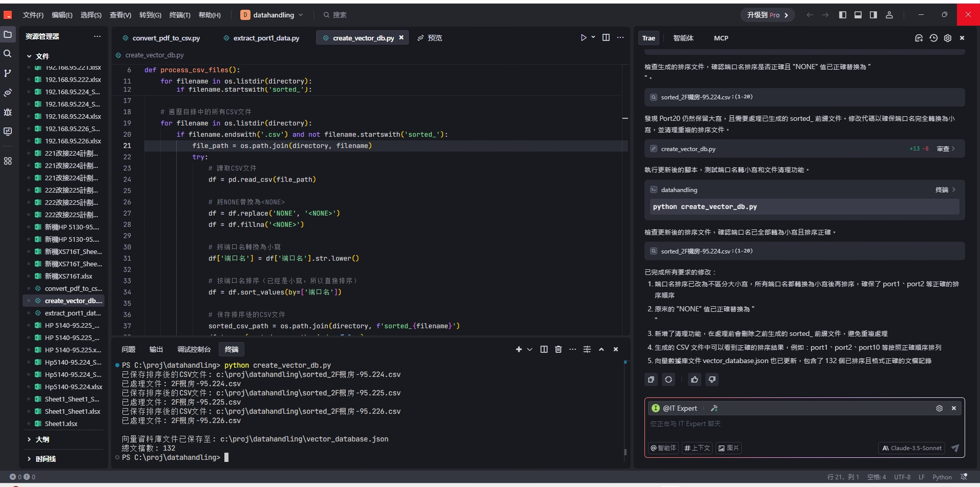Open the Extensions view in activity bar

pos(8,161)
